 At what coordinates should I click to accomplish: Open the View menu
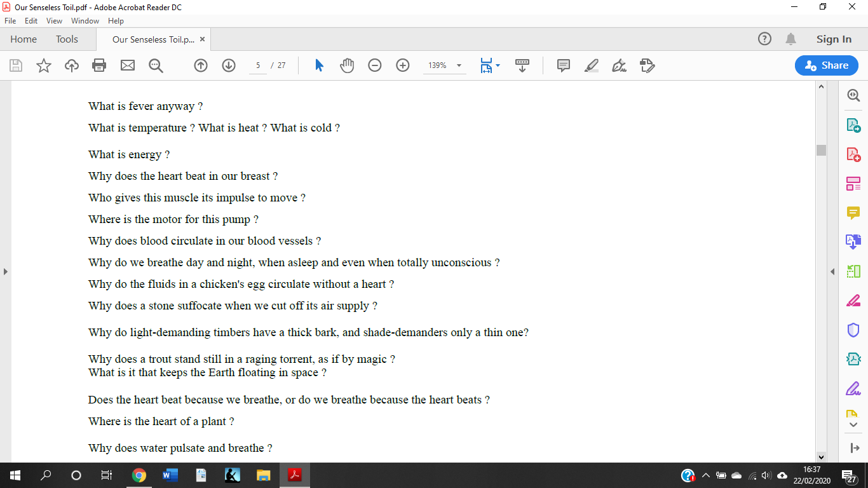[54, 21]
